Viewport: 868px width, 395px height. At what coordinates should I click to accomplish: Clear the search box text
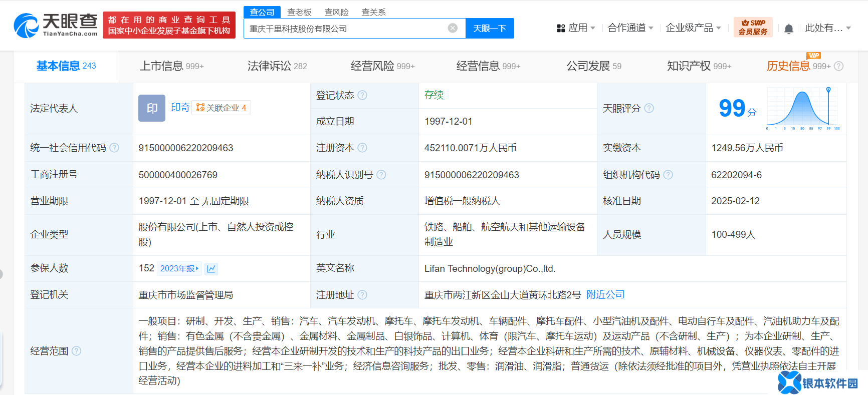click(453, 28)
